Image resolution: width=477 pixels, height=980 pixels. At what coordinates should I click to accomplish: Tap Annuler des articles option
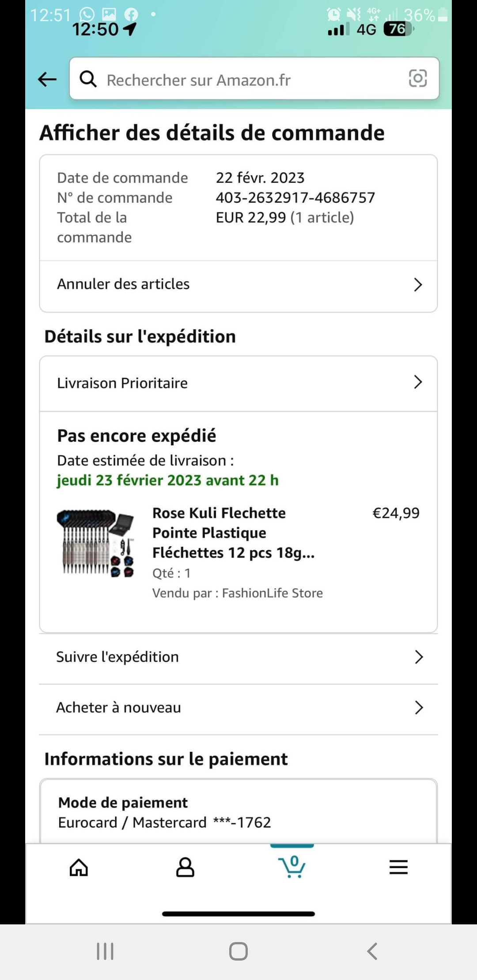(x=123, y=284)
